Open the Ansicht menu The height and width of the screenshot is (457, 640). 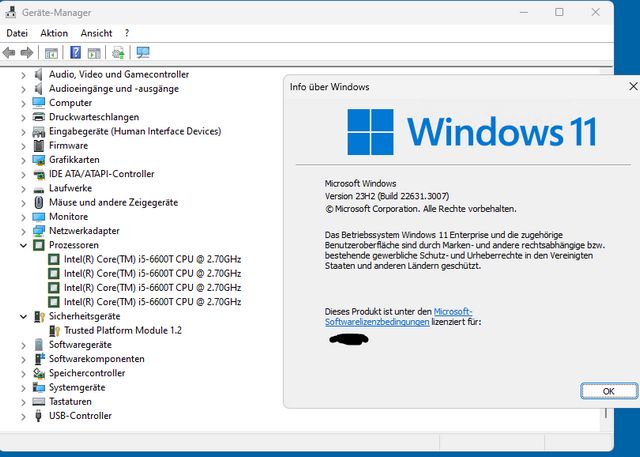(x=96, y=33)
